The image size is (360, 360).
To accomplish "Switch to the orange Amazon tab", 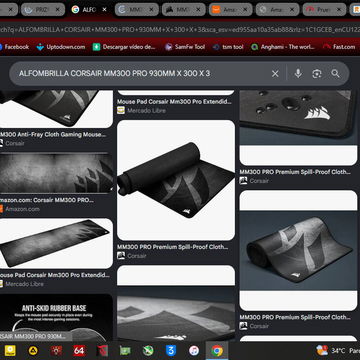I will tap(231, 10).
